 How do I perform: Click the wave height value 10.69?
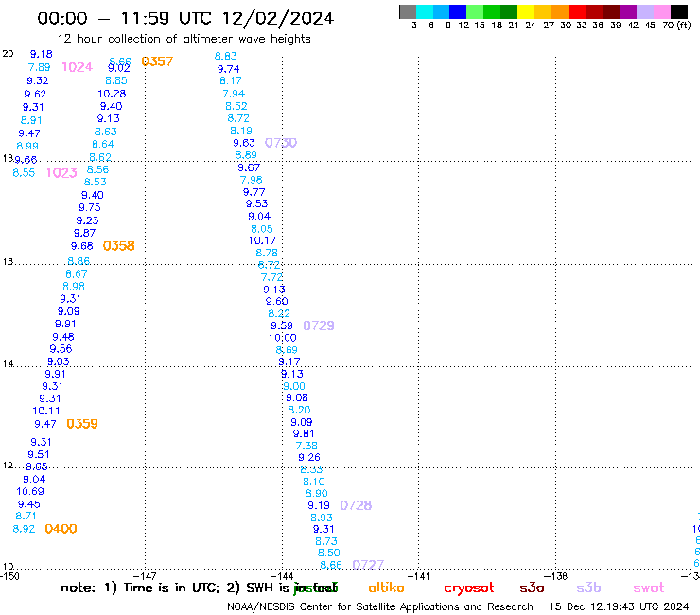(x=30, y=491)
